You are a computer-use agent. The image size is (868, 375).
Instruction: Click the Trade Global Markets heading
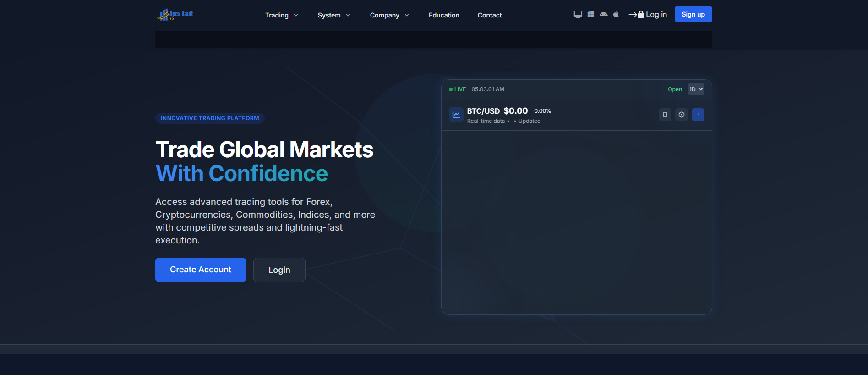[x=265, y=149]
